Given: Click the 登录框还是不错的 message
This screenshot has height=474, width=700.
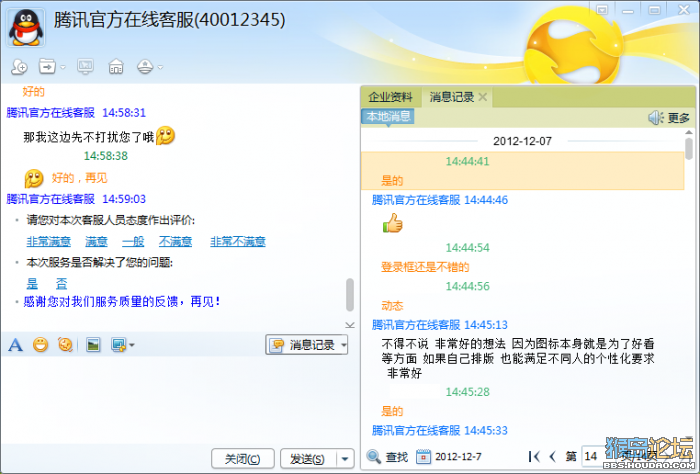Looking at the screenshot, I should pos(425,267).
